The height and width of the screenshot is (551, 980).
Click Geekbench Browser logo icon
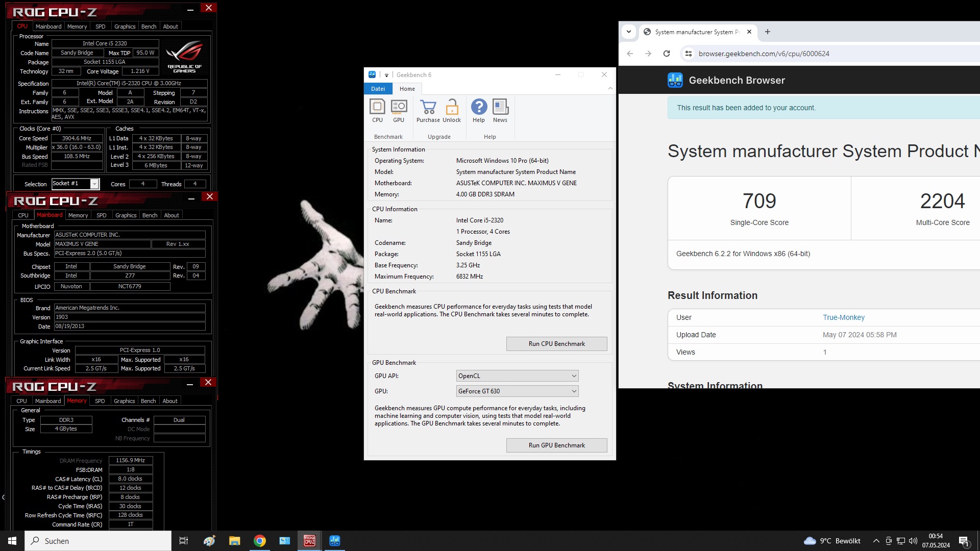[x=675, y=80]
